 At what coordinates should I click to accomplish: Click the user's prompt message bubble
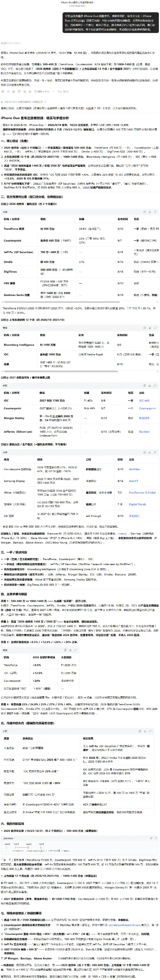(110, 23)
